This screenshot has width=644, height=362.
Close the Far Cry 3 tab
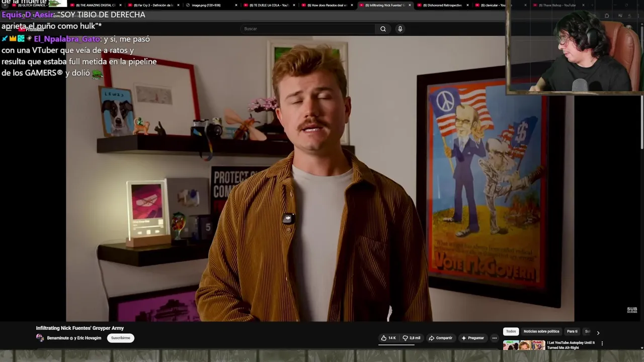(178, 5)
